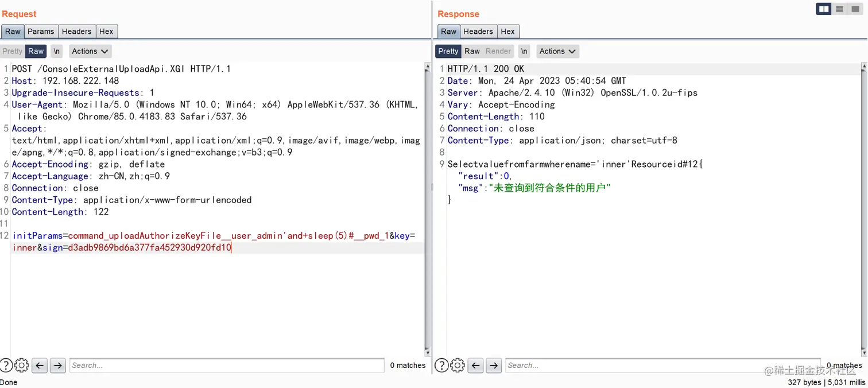Click Content-Length: 110 in the response
The width and height of the screenshot is (868, 388).
[x=496, y=117]
